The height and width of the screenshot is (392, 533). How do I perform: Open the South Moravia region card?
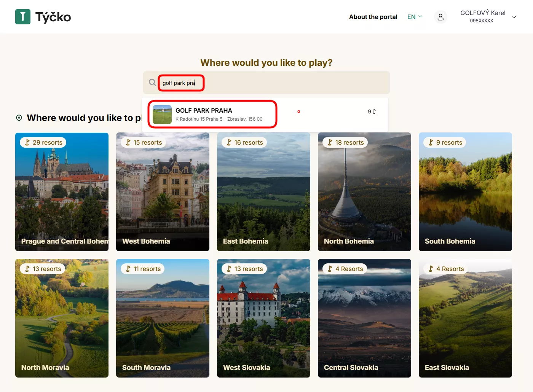[163, 318]
